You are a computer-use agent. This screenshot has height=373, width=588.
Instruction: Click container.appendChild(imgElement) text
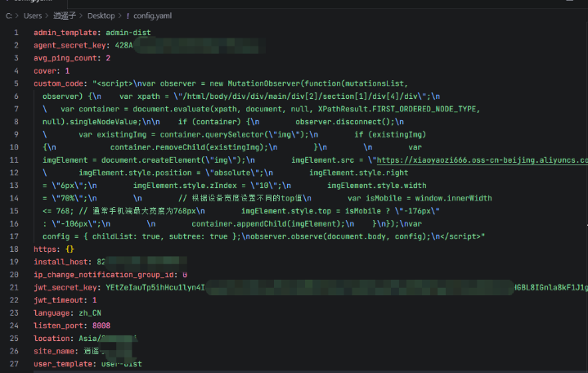[x=267, y=224]
